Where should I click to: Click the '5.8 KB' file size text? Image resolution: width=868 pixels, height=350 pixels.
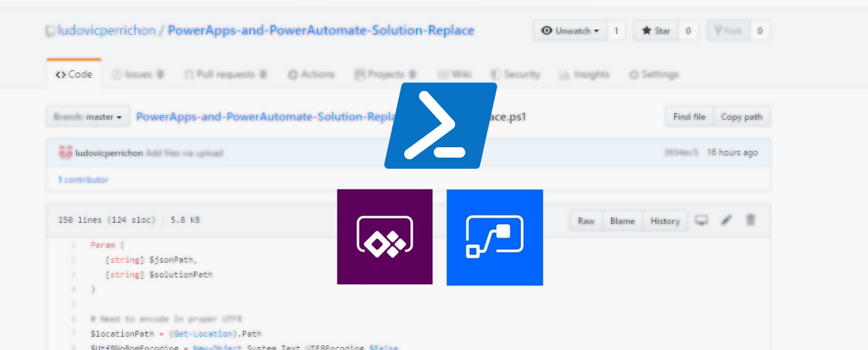pyautogui.click(x=186, y=220)
